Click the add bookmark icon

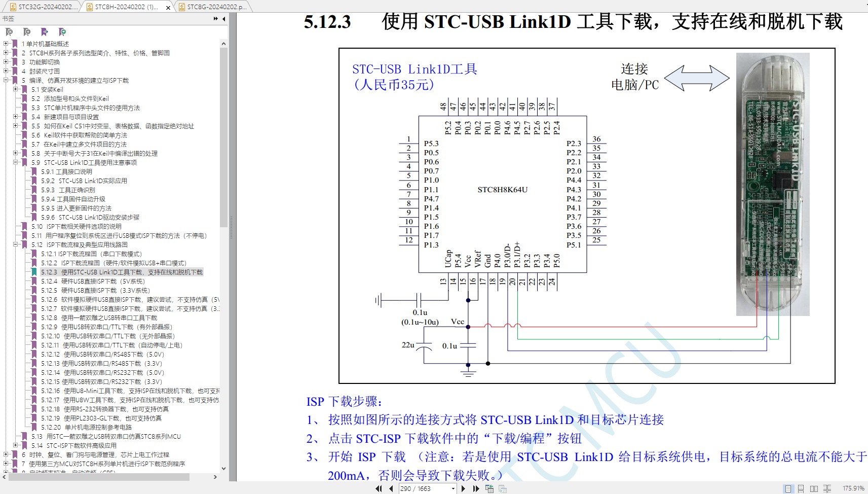point(27,32)
